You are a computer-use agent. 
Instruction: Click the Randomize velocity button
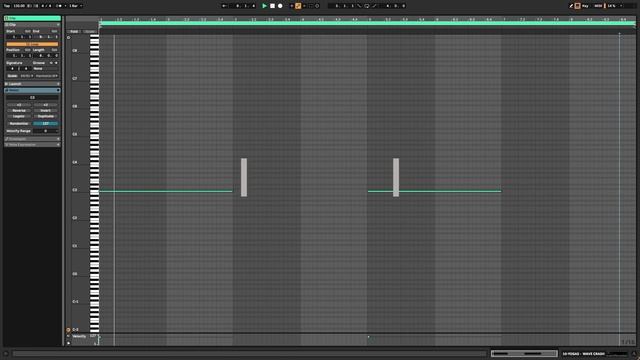(x=19, y=124)
